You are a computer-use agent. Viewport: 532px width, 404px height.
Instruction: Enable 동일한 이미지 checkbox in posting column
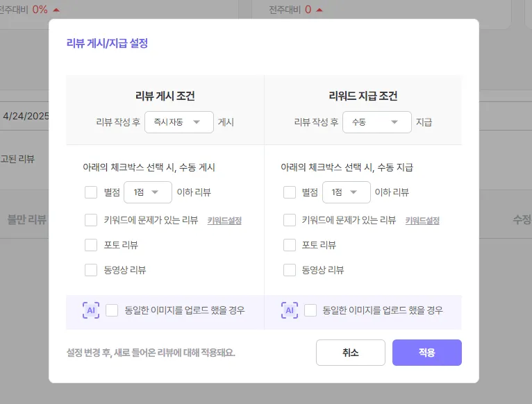click(113, 310)
